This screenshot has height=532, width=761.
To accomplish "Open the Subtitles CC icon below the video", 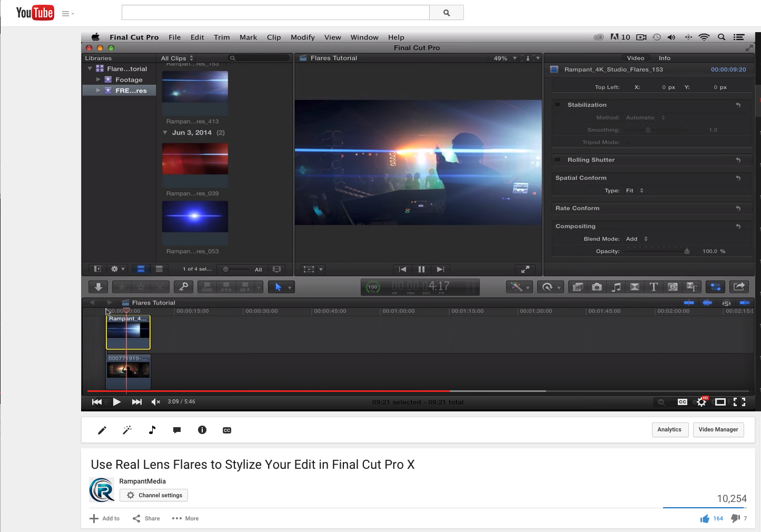I will click(227, 430).
